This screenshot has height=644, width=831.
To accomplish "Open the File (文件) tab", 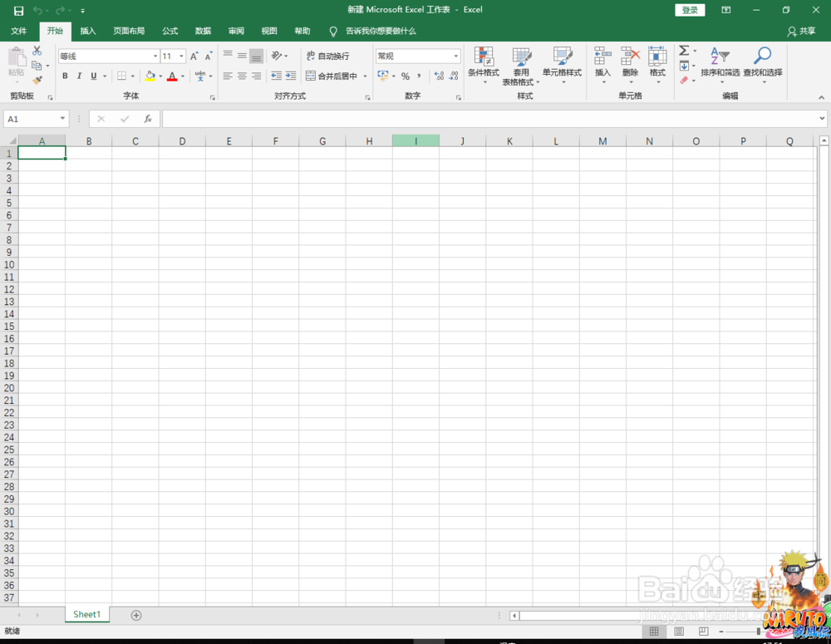I will pos(18,32).
